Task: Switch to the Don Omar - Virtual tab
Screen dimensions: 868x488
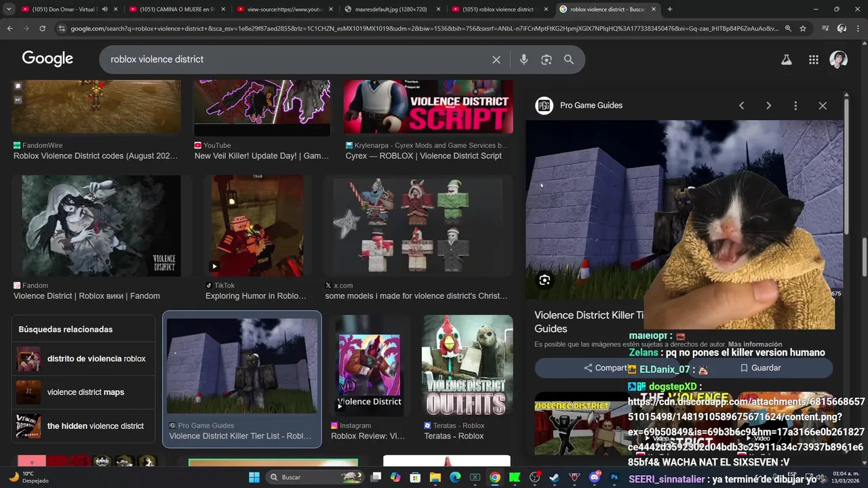Action: (x=64, y=9)
